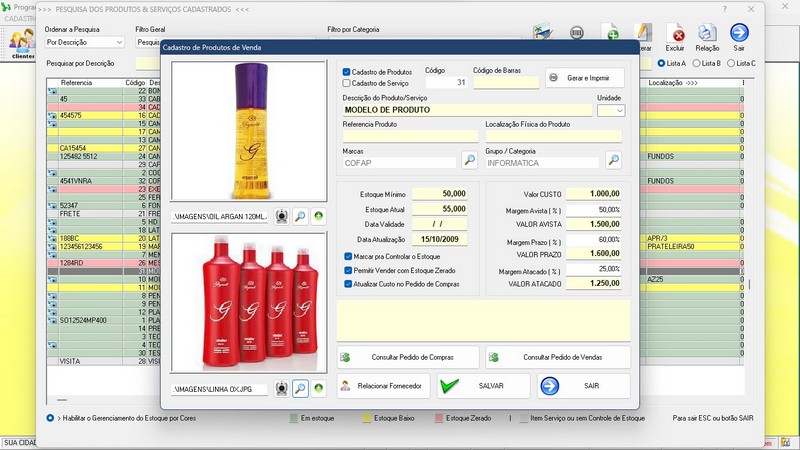Viewport: 800px width, 450px height.
Task: Open the Unidade dropdown
Action: click(611, 110)
